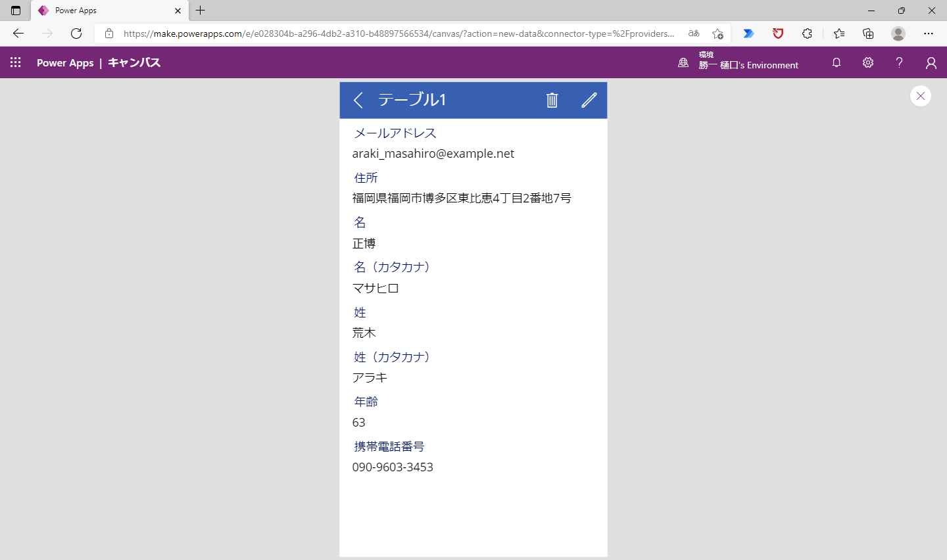
Task: Open the help question mark menu
Action: 899,62
